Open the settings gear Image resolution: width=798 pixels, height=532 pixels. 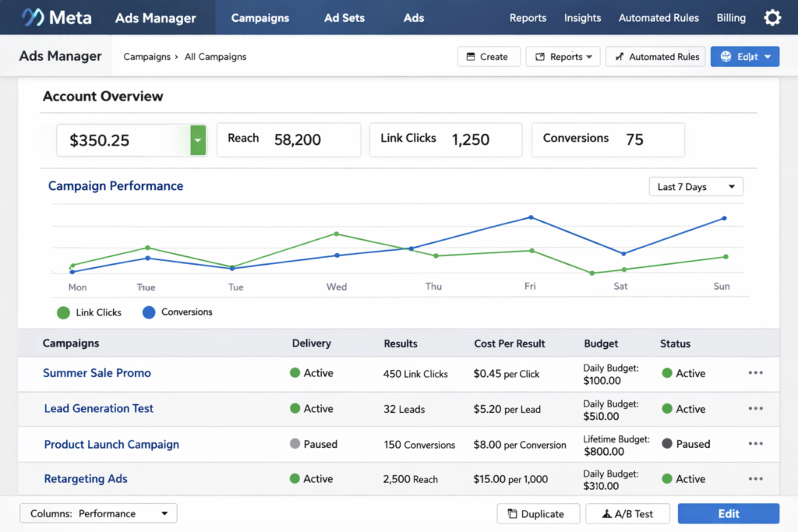pos(772,16)
